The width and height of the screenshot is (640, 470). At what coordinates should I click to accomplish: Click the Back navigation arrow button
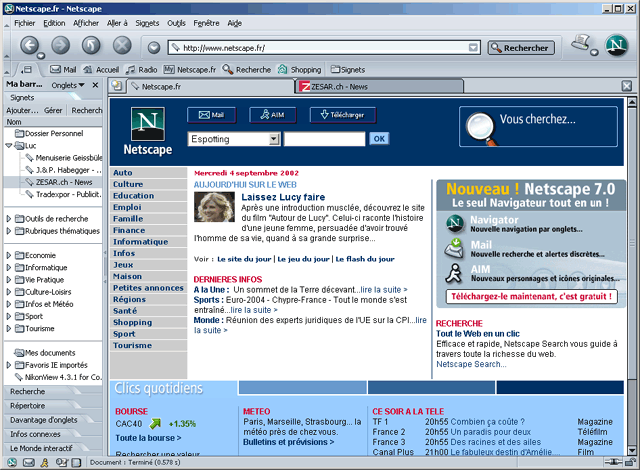click(x=29, y=45)
